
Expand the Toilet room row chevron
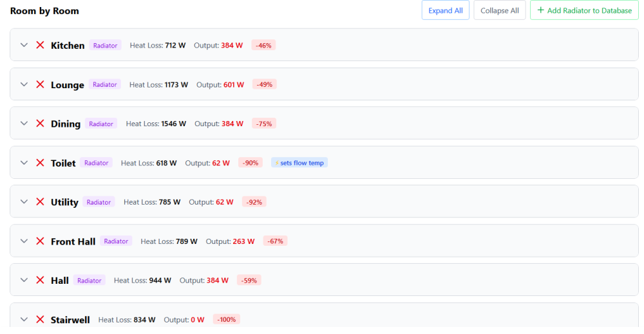click(24, 163)
